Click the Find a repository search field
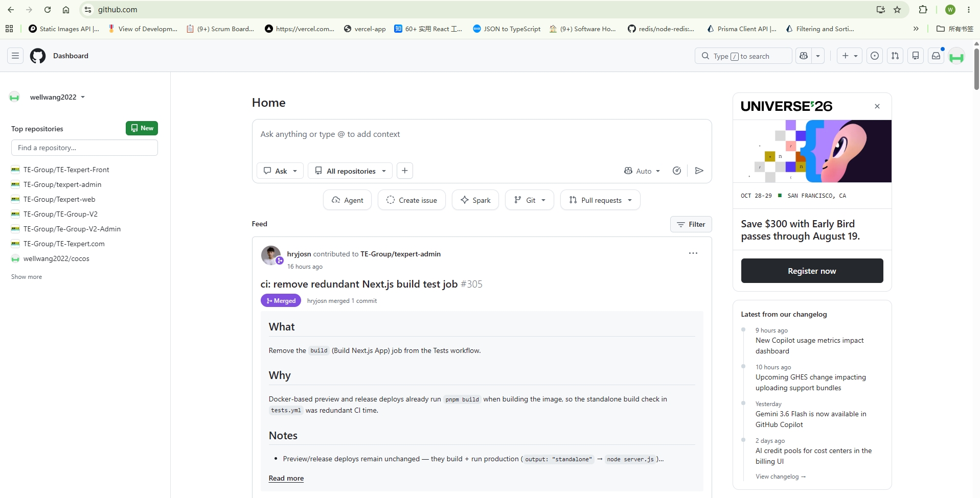Image resolution: width=980 pixels, height=498 pixels. click(84, 148)
